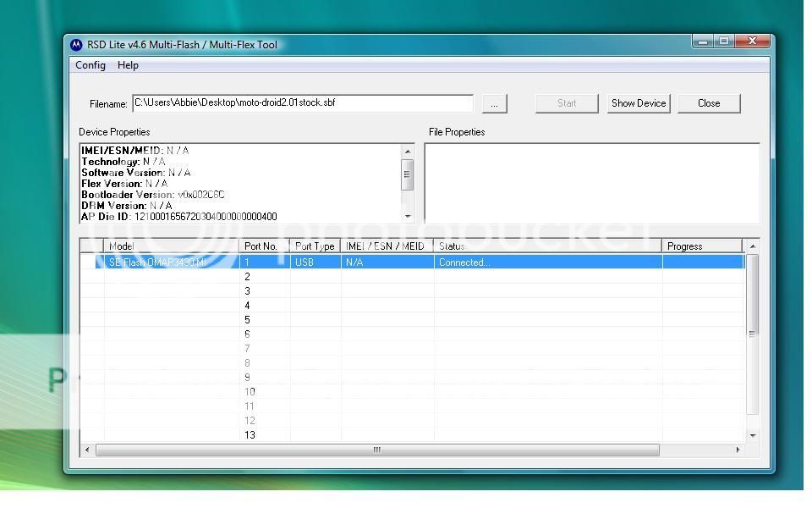The width and height of the screenshot is (812, 508).
Task: Click the Bootloader Version line
Action: (x=153, y=195)
